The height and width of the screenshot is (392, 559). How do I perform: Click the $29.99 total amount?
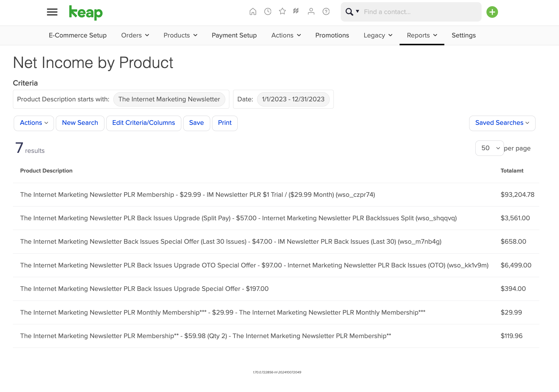click(511, 312)
